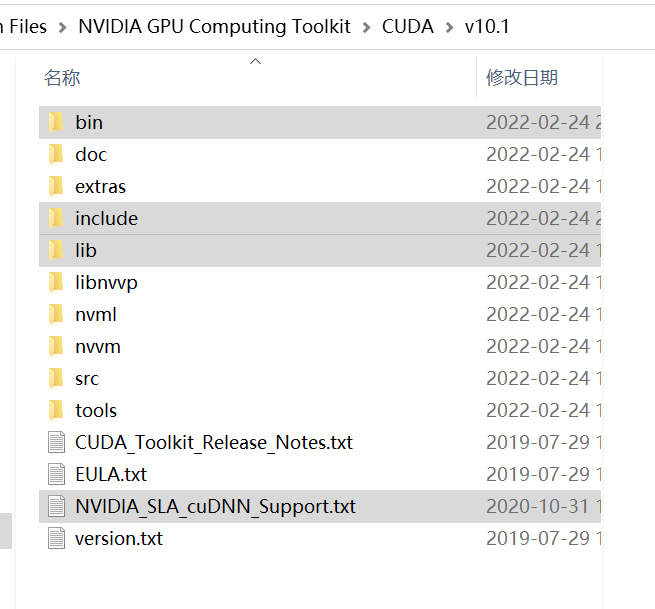Viewport: 655px width, 609px height.
Task: Sort by the 修改日期 column header
Action: point(522,78)
